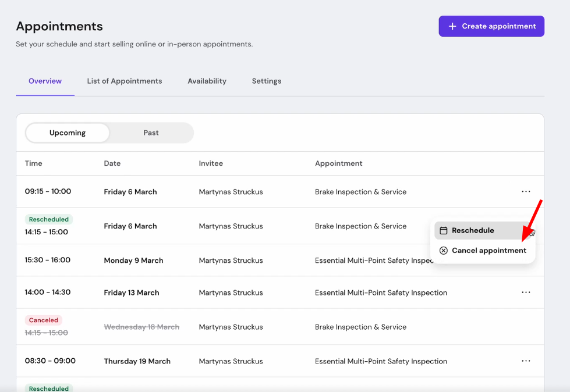The height and width of the screenshot is (392, 570).
Task: Open three-dot menu for Friday 13 March appointment
Action: tap(526, 293)
